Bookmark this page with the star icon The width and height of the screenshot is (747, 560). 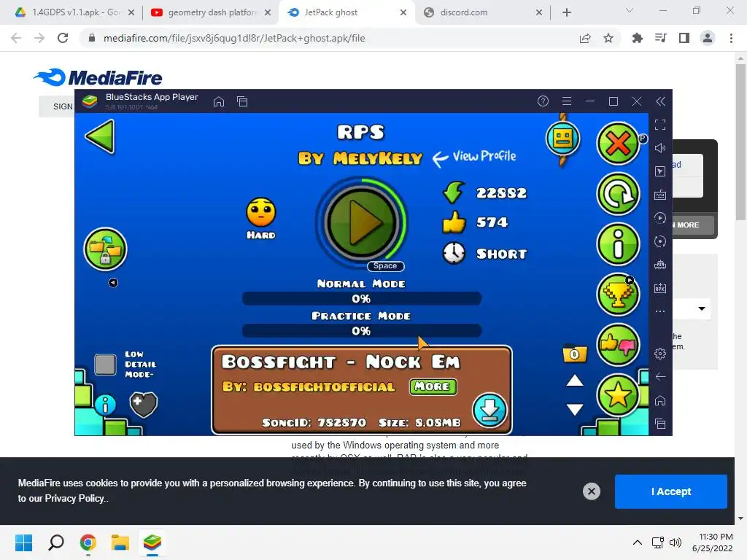point(608,38)
